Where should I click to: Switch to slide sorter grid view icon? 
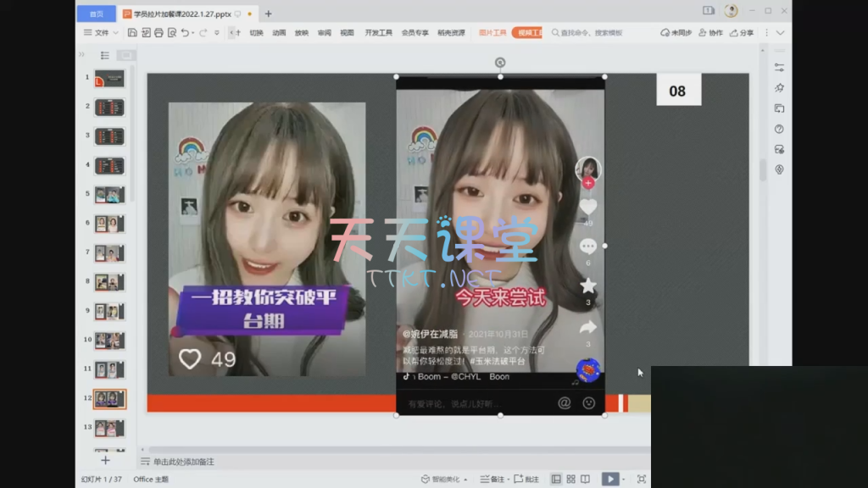pos(571,479)
